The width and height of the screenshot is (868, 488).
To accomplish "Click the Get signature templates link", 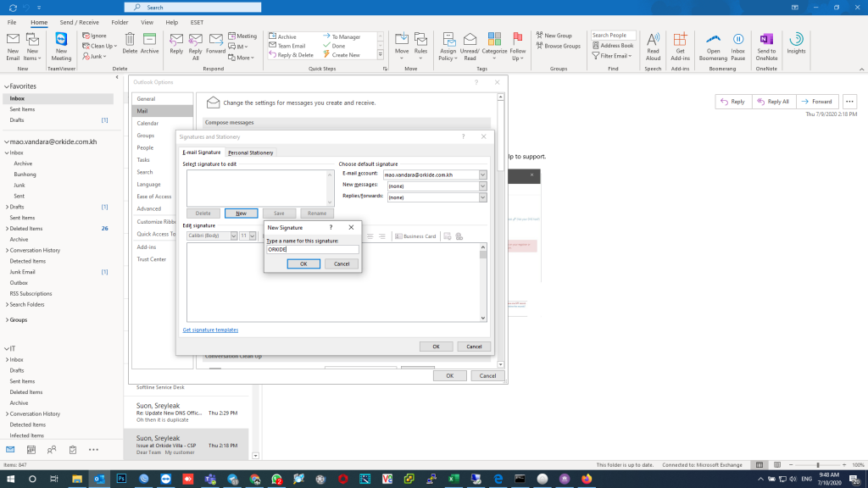I will (210, 330).
